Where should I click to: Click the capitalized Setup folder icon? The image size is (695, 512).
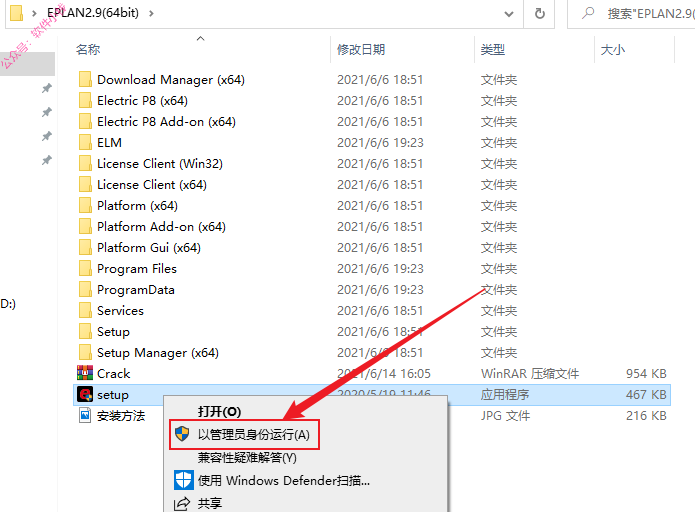coord(85,331)
